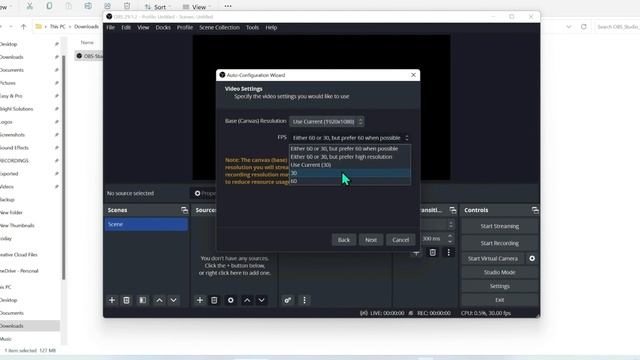Move source down arrow in Sources panel
The image size is (640, 360).
click(x=262, y=300)
